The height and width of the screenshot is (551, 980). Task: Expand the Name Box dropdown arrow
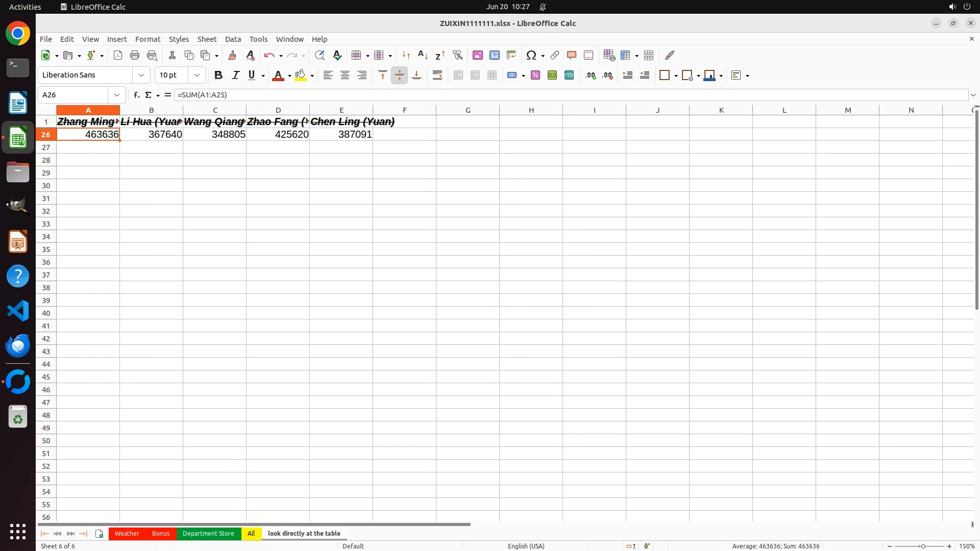point(117,95)
